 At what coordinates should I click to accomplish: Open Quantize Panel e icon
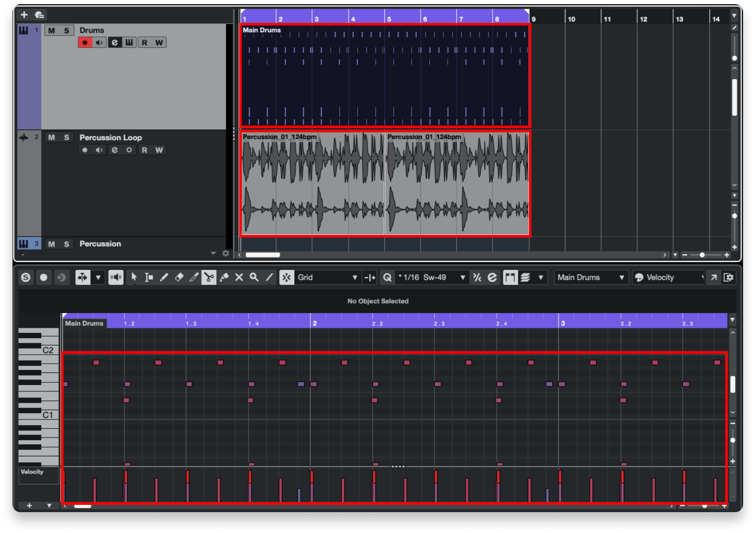492,277
